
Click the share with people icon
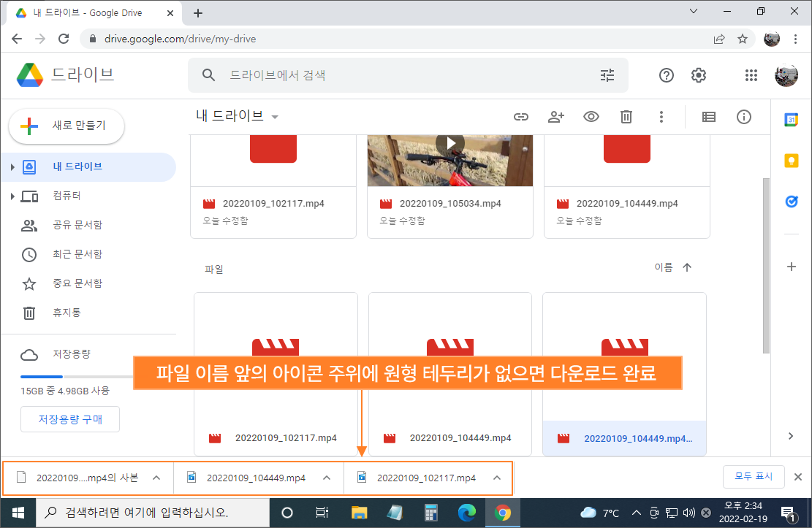556,117
